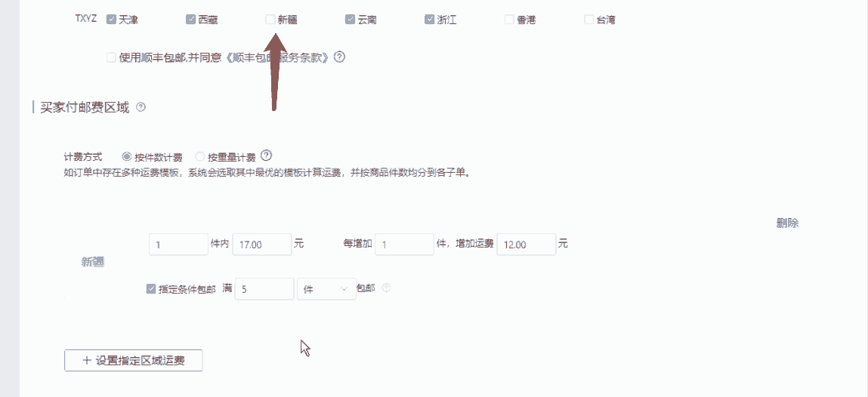Check the 台湾 checkbox
868x397 pixels.
[x=589, y=20]
